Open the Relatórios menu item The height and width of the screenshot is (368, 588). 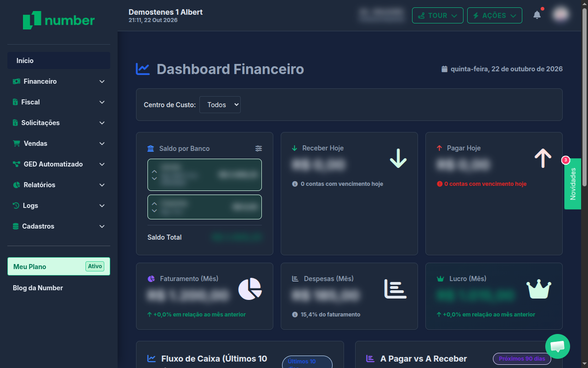[59, 185]
